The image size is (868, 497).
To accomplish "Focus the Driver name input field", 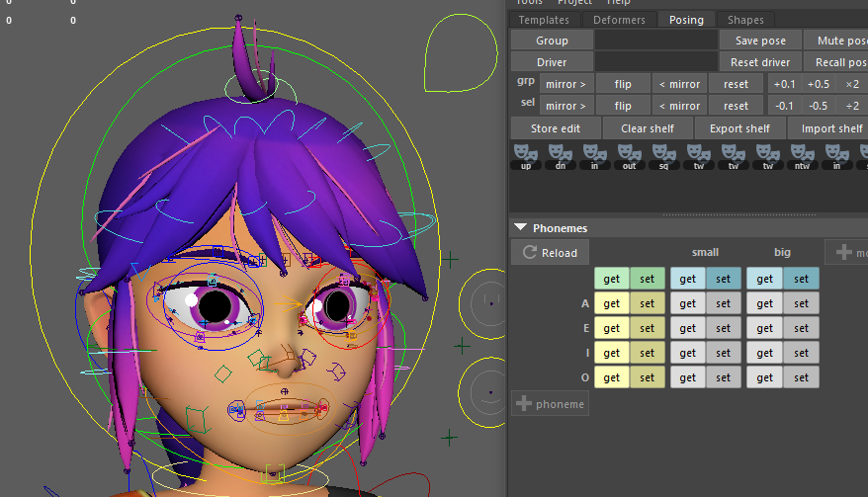I will coord(656,62).
